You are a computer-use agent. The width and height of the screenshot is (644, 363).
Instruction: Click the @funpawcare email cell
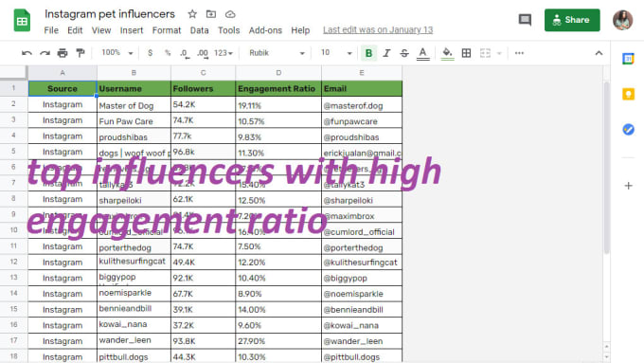click(x=362, y=121)
